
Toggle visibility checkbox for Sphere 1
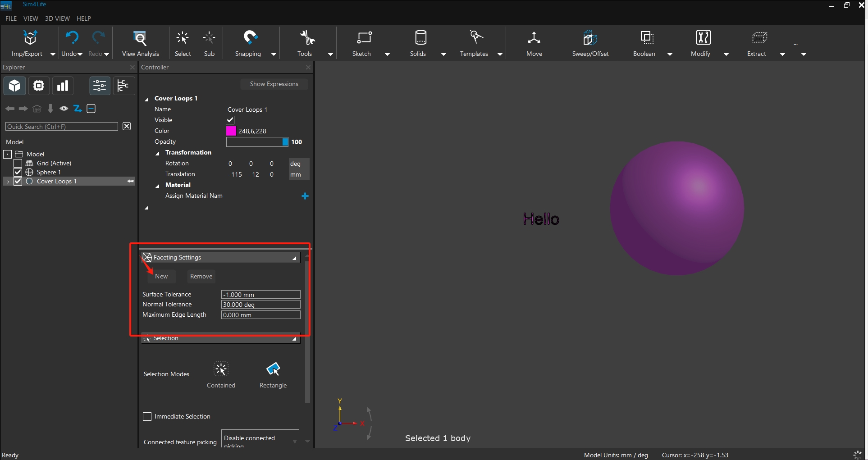click(x=18, y=172)
